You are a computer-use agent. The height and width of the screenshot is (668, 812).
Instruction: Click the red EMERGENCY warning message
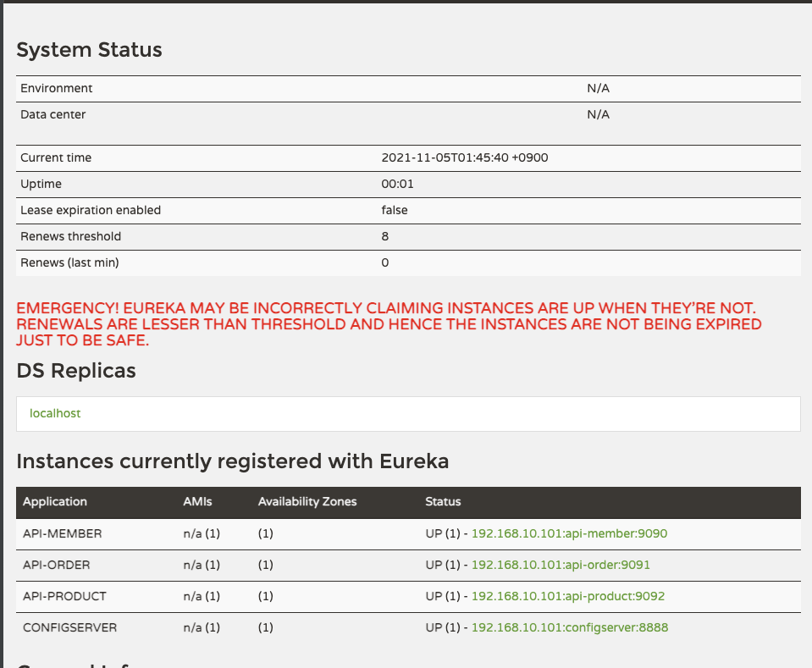point(389,323)
